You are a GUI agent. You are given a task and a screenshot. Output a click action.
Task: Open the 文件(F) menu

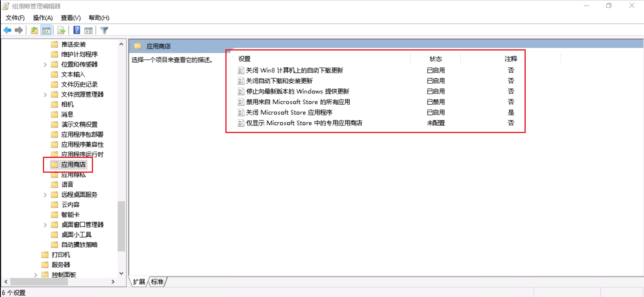15,18
